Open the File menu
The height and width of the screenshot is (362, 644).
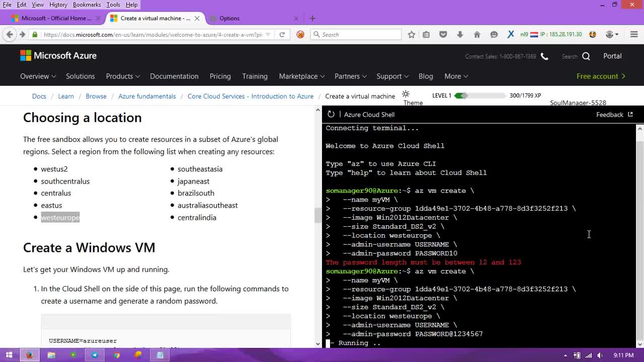click(7, 5)
